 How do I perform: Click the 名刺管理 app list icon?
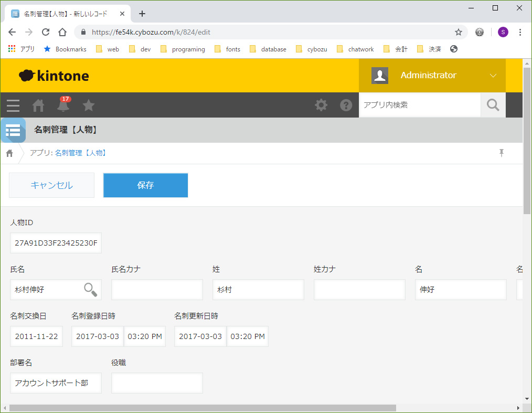tap(13, 130)
